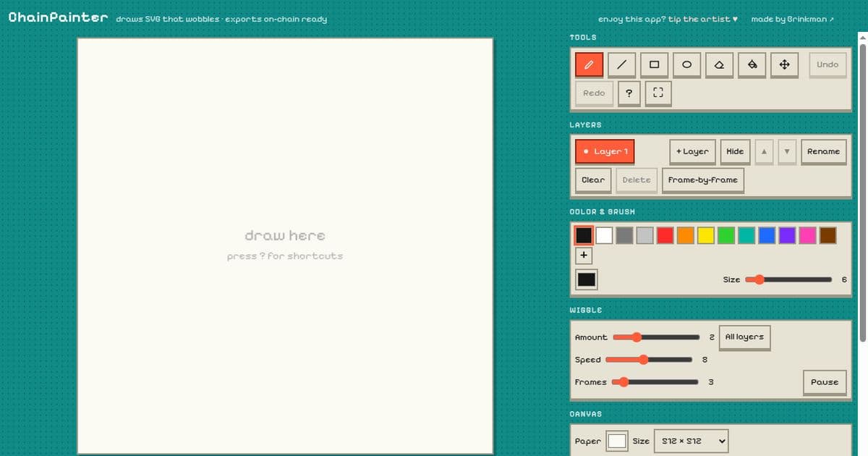Viewport: 868px width, 456px height.
Task: Rename the selected layer
Action: [x=823, y=151]
